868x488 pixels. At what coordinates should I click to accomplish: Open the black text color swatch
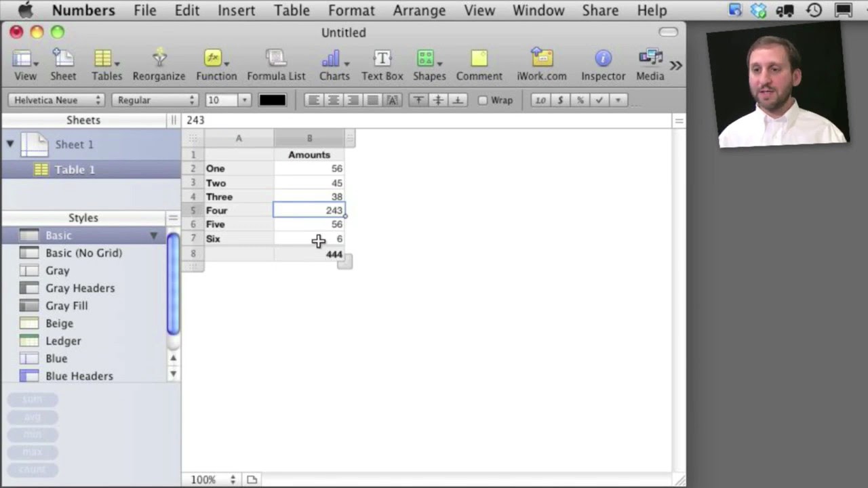(272, 100)
